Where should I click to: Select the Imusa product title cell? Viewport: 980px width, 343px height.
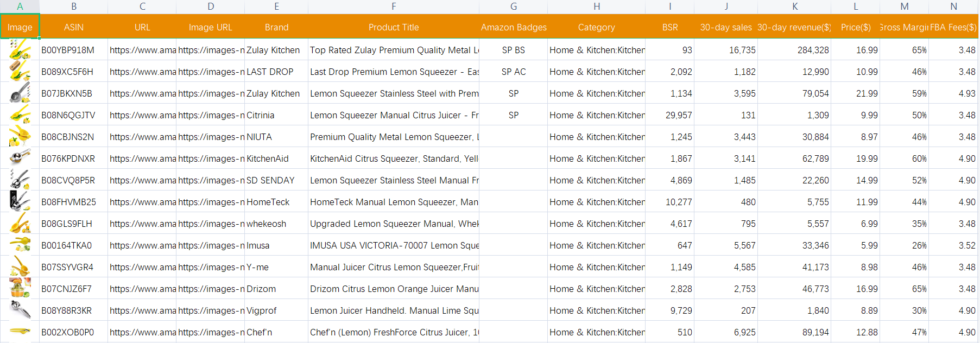pos(394,245)
